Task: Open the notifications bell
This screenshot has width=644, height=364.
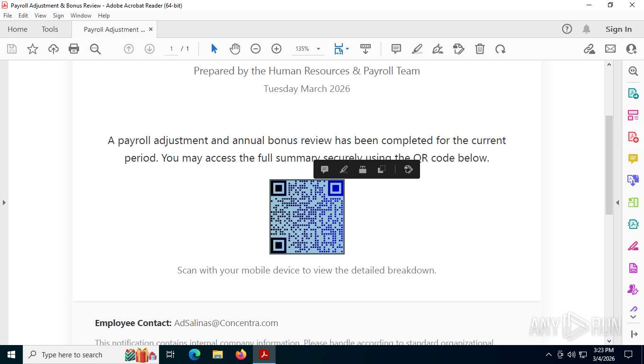Action: point(586,29)
